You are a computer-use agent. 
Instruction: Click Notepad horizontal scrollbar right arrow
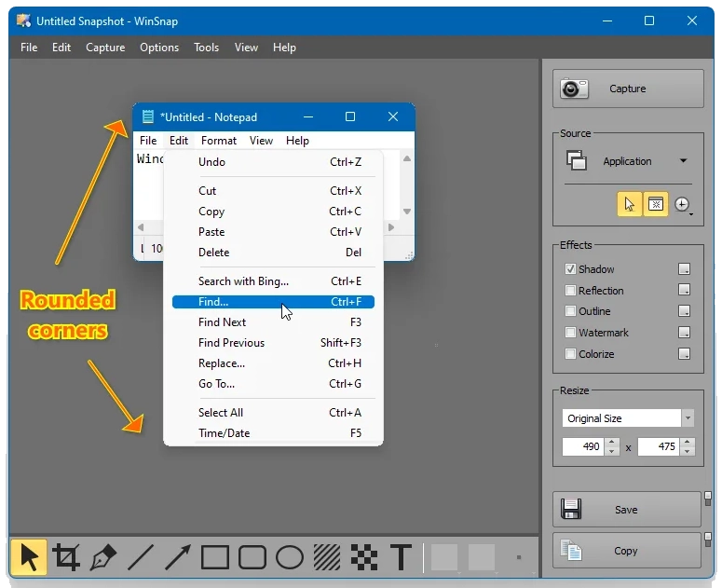coord(391,227)
